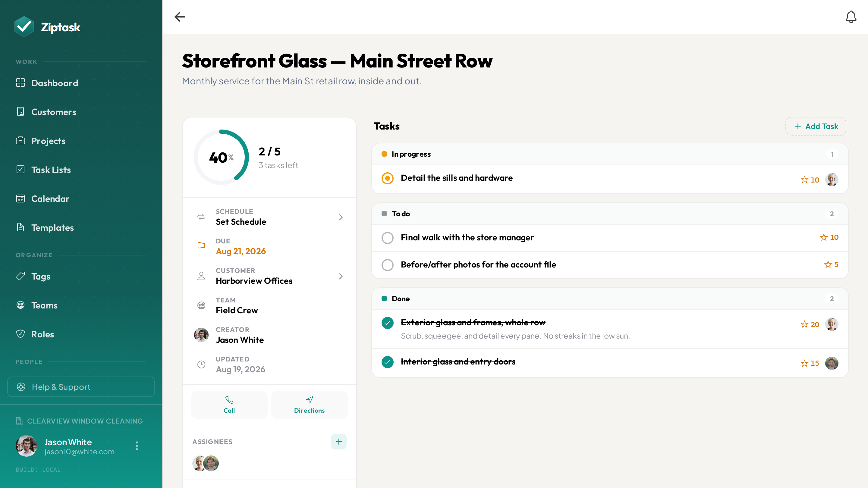
Task: Uncheck Exterior glass and frames task
Action: [x=388, y=323]
